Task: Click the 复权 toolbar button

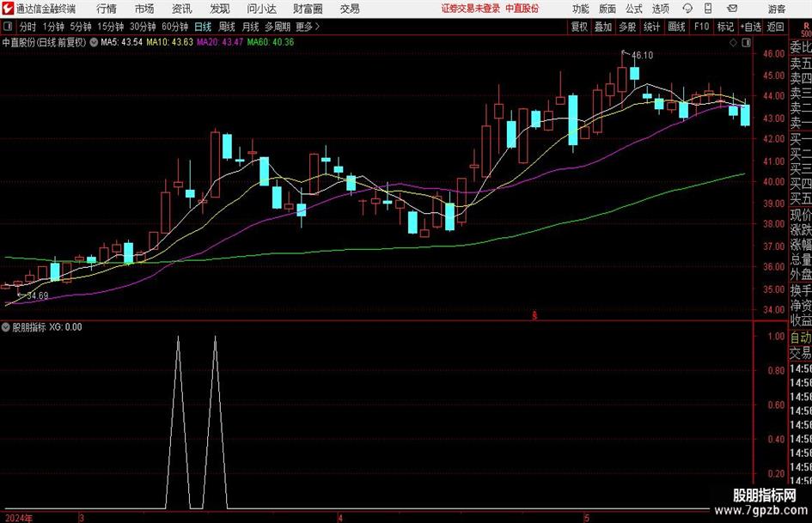Action: tap(579, 27)
